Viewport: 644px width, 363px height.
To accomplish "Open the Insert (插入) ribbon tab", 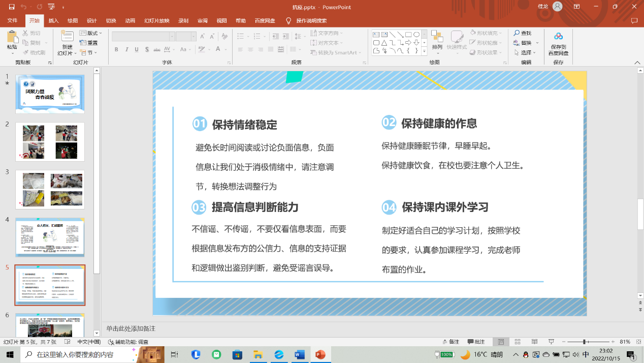I will [53, 21].
